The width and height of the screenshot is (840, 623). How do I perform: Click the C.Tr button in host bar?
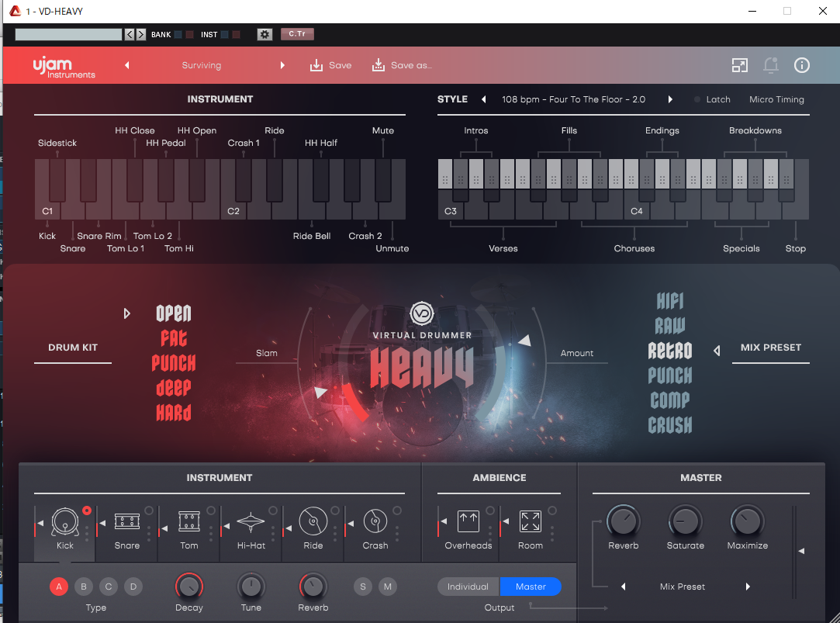297,34
